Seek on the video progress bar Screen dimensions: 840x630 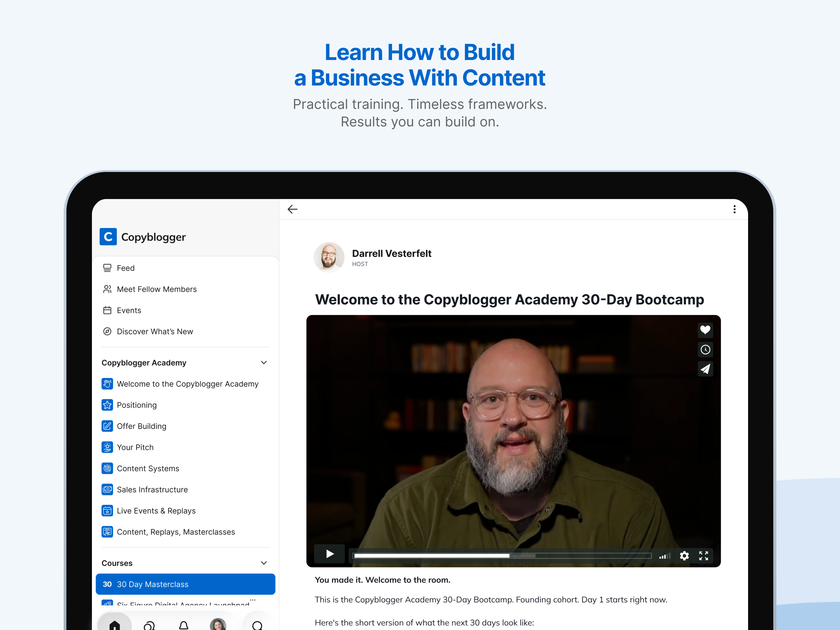[502, 556]
